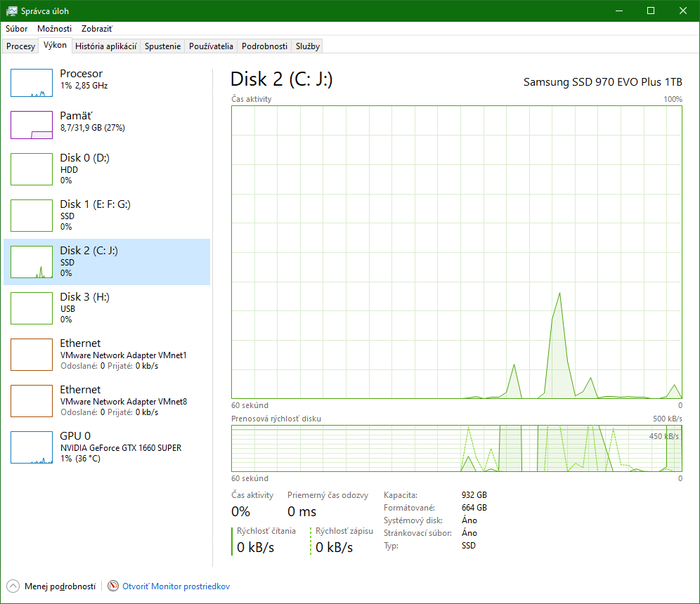
Task: Select Disk 1 (E: F: G:) graph thumbnail
Action: click(31, 216)
